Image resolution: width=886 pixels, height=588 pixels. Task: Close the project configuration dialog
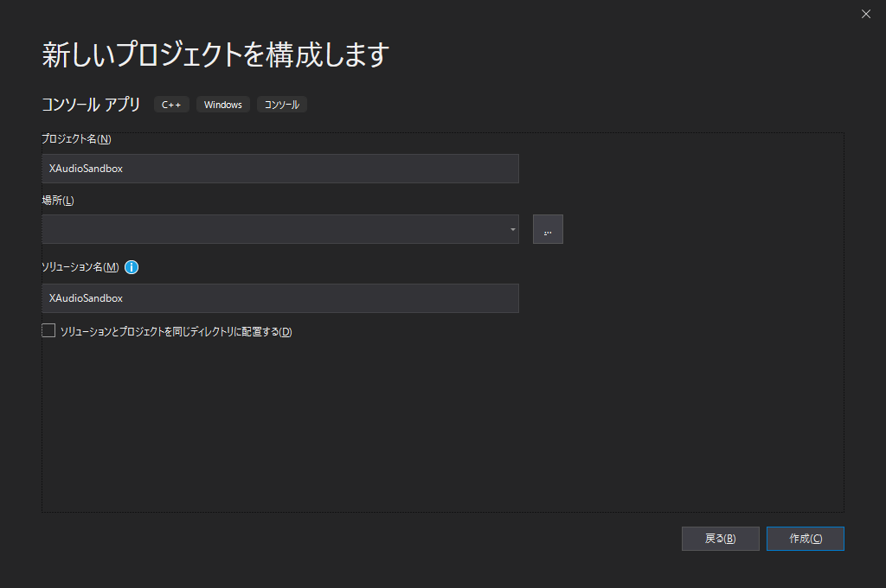click(865, 14)
